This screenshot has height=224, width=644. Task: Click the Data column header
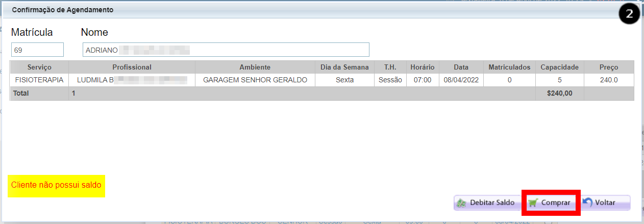pos(461,67)
